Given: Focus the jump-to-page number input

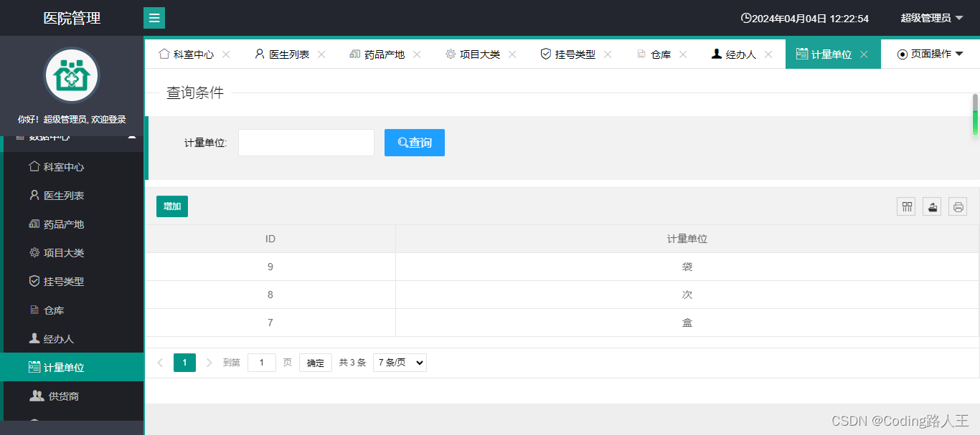Looking at the screenshot, I should [262, 363].
